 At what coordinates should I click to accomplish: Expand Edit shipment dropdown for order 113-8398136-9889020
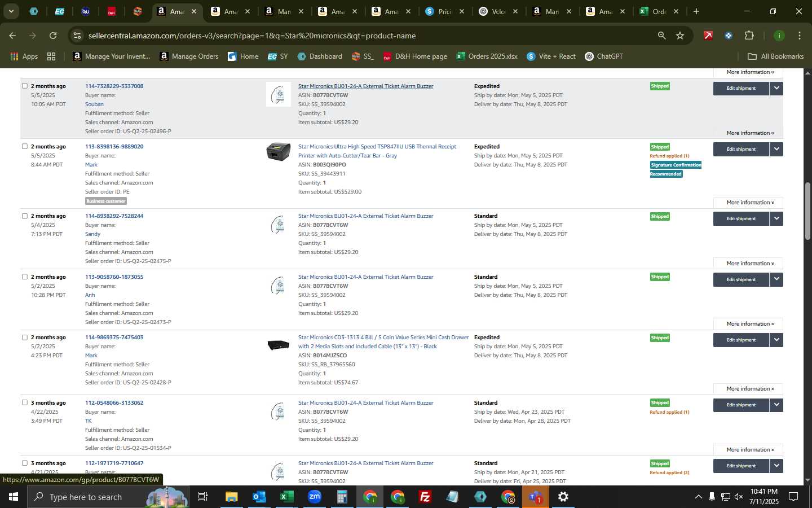[x=776, y=149]
